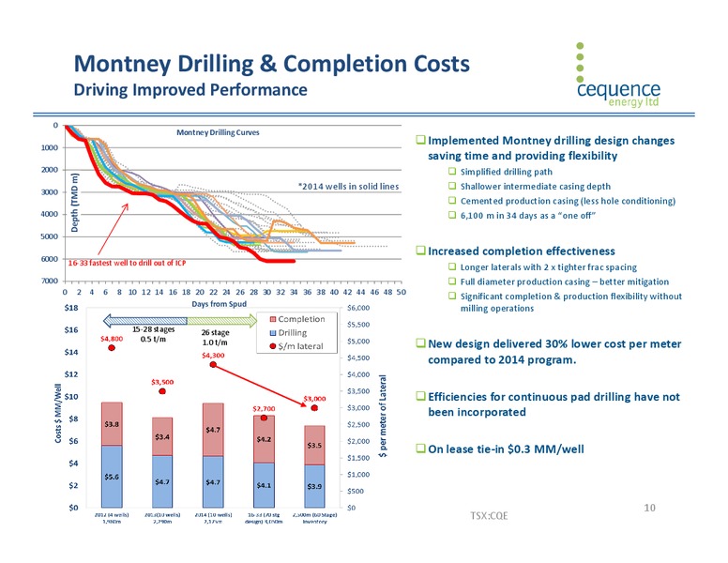Click the 'Completion' legend label

coord(301,319)
